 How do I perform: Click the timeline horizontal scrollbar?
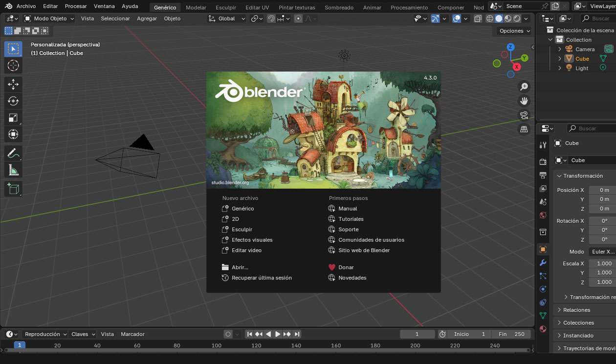pos(266,350)
